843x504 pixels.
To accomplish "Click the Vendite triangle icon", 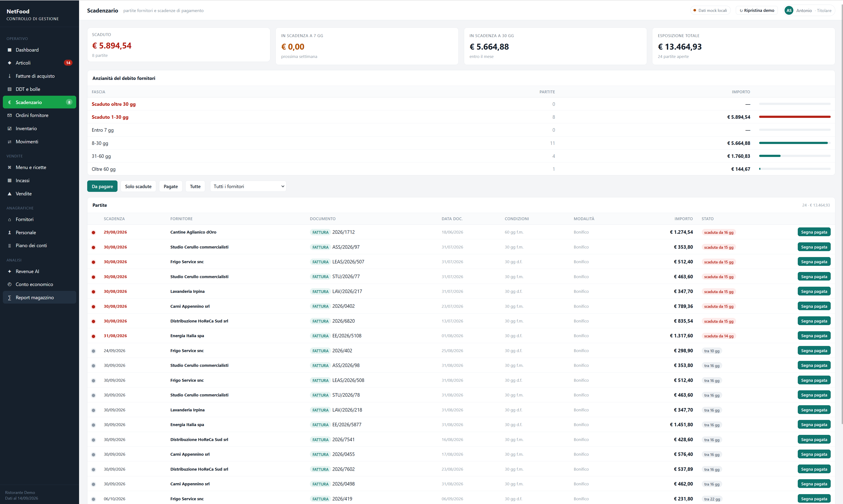I will pyautogui.click(x=9, y=194).
